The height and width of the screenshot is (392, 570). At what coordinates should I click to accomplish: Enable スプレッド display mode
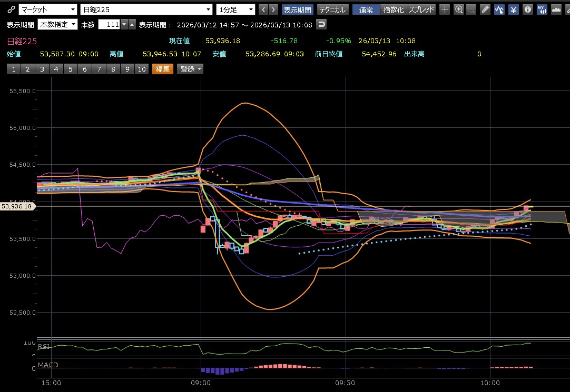click(422, 9)
